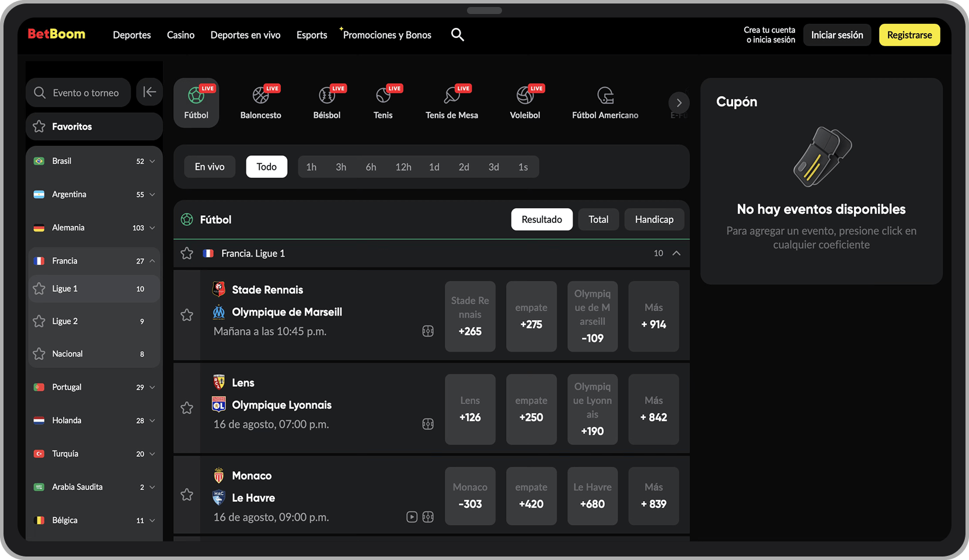Click the Argentina flag icon

(39, 194)
